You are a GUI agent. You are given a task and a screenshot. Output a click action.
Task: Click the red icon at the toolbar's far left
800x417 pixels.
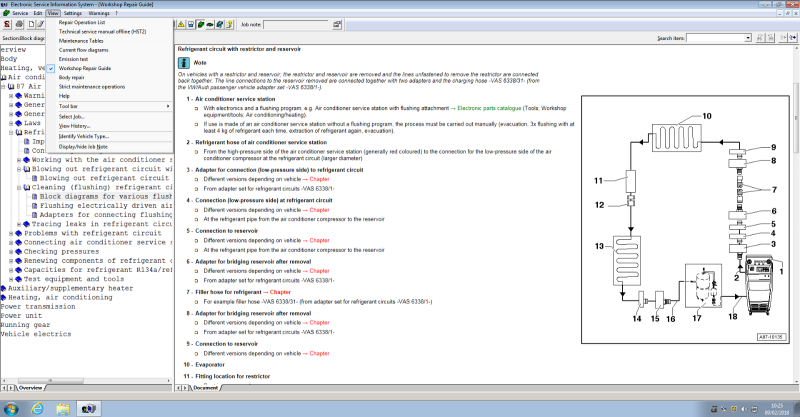pyautogui.click(x=8, y=23)
